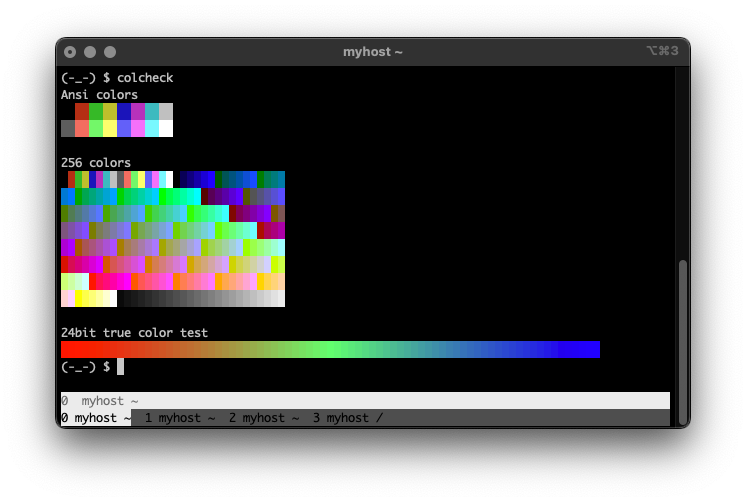Click the dark blue swatch in Ansi colors top row
Viewport: 746px width, 502px height.
point(124,111)
